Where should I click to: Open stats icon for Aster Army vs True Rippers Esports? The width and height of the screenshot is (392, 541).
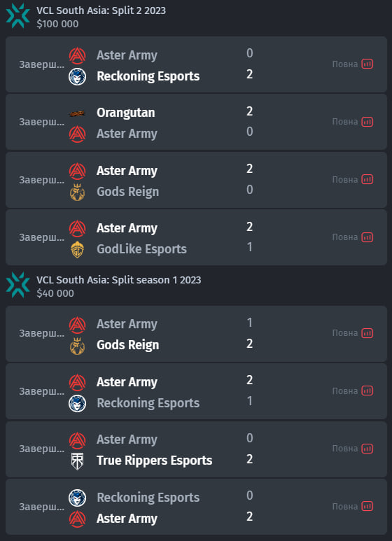pyautogui.click(x=367, y=449)
